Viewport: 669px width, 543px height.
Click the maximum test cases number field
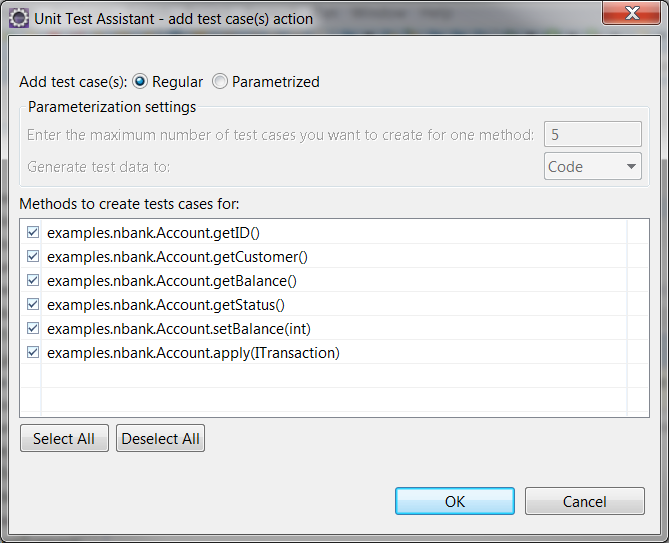coord(593,134)
